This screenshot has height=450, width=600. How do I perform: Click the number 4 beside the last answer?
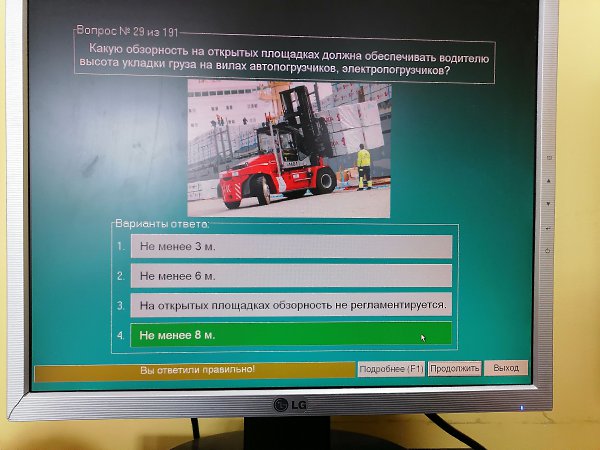point(120,335)
